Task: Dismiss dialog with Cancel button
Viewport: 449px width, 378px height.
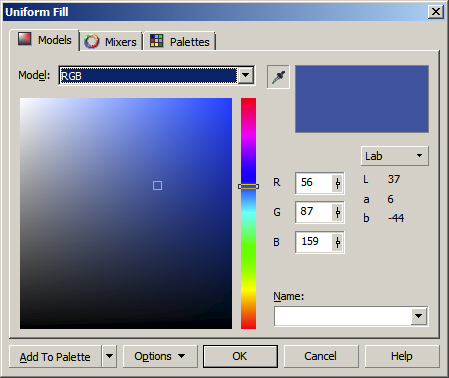Action: click(321, 356)
